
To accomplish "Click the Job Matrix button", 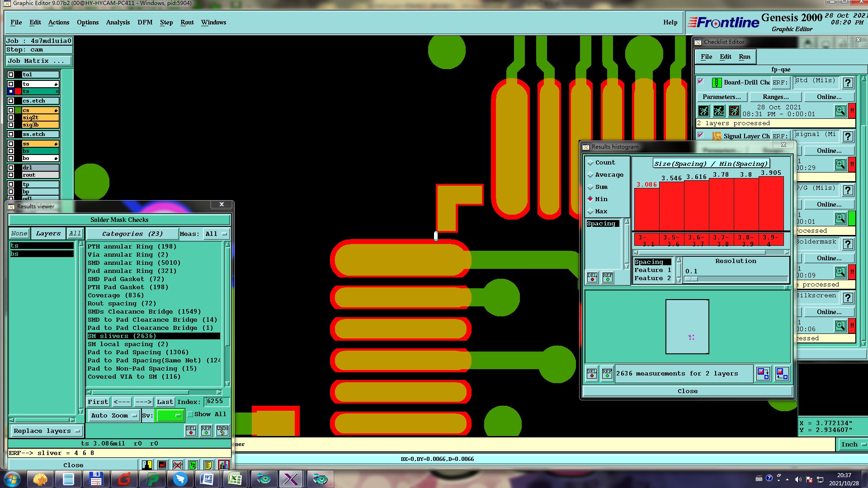I will pos(38,61).
